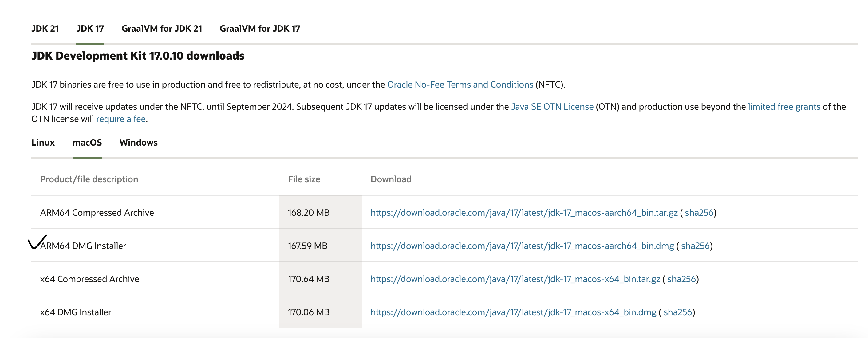Open sha256 for ARM64 DMG Installer
This screenshot has height=338, width=868.
click(695, 246)
